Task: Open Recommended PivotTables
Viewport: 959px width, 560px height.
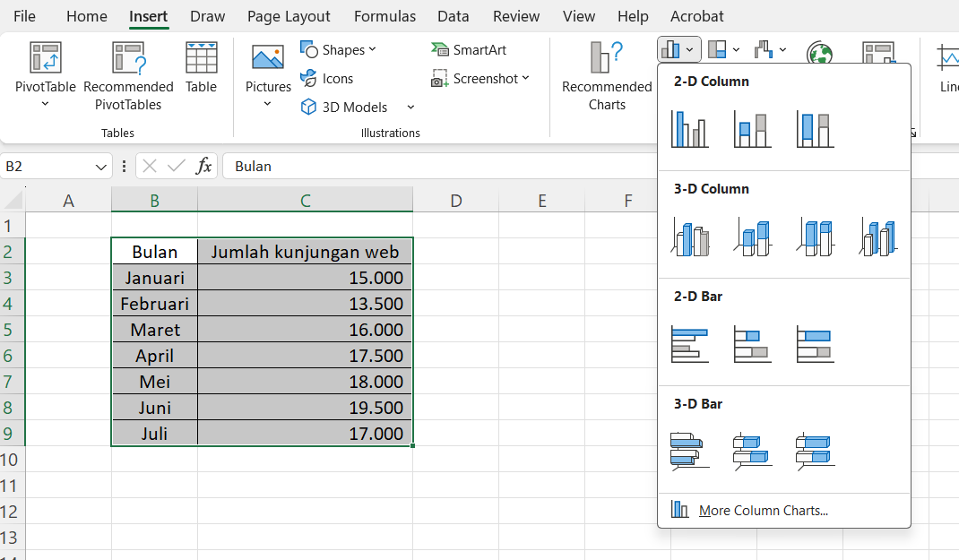Action: [128, 76]
